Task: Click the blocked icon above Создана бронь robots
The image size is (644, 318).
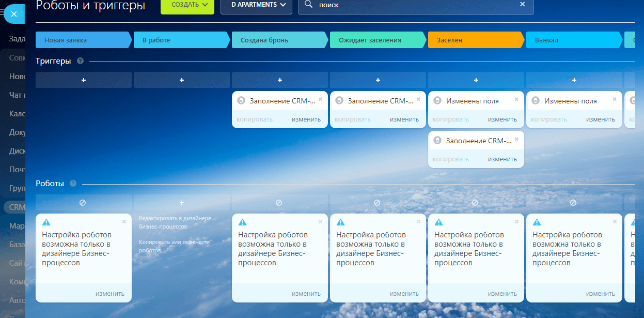Action: (279, 203)
